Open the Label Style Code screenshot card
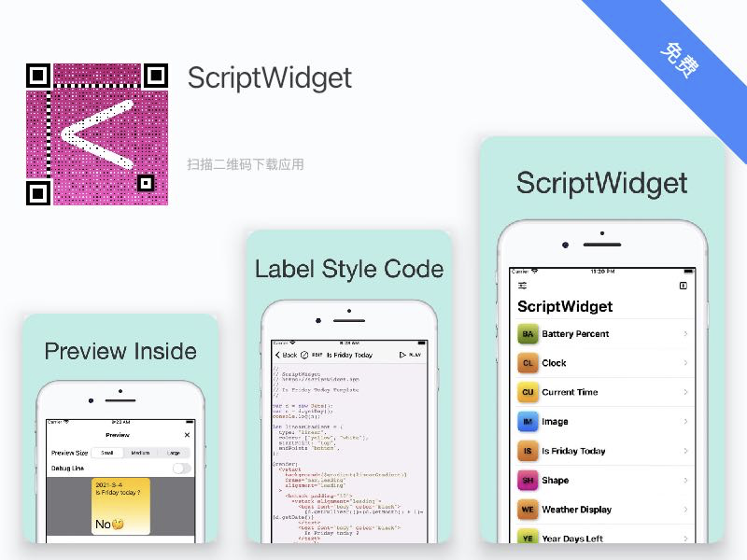The height and width of the screenshot is (560, 747). [348, 386]
